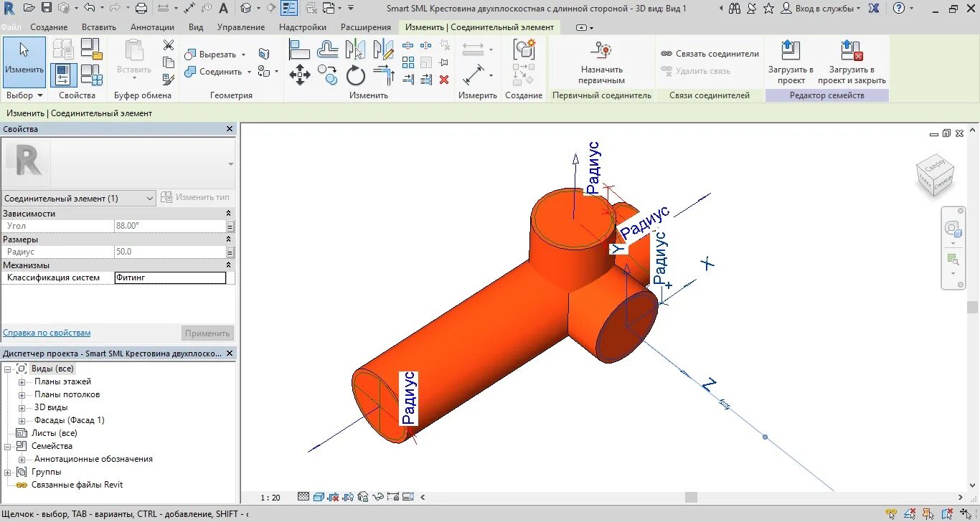Open the Аннотации ribbon tab

[152, 27]
